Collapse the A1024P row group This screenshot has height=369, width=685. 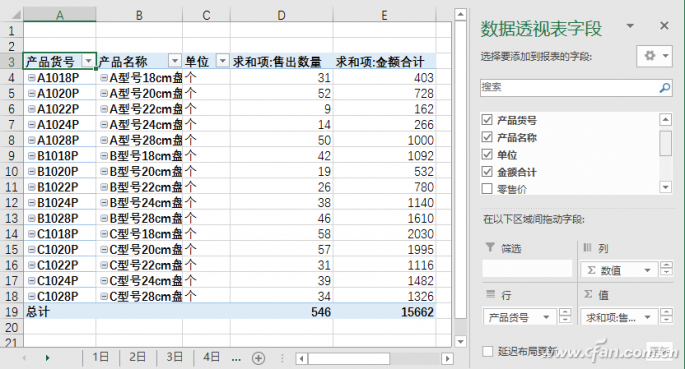click(x=31, y=124)
